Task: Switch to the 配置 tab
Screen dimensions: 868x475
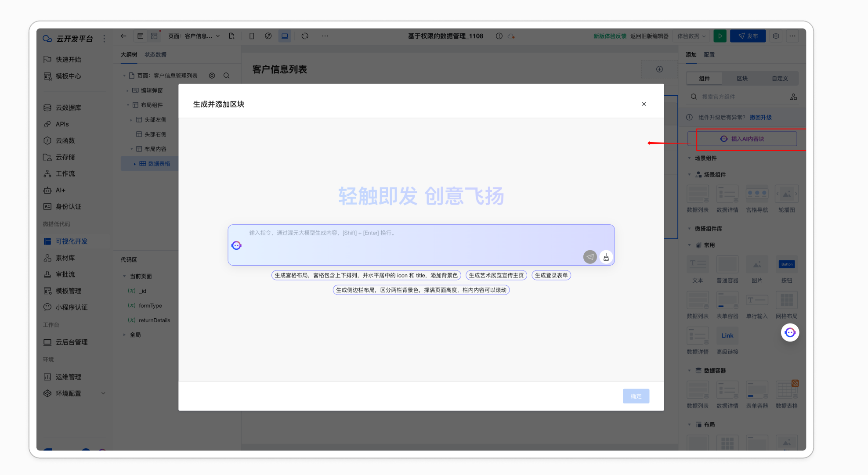Action: tap(709, 54)
